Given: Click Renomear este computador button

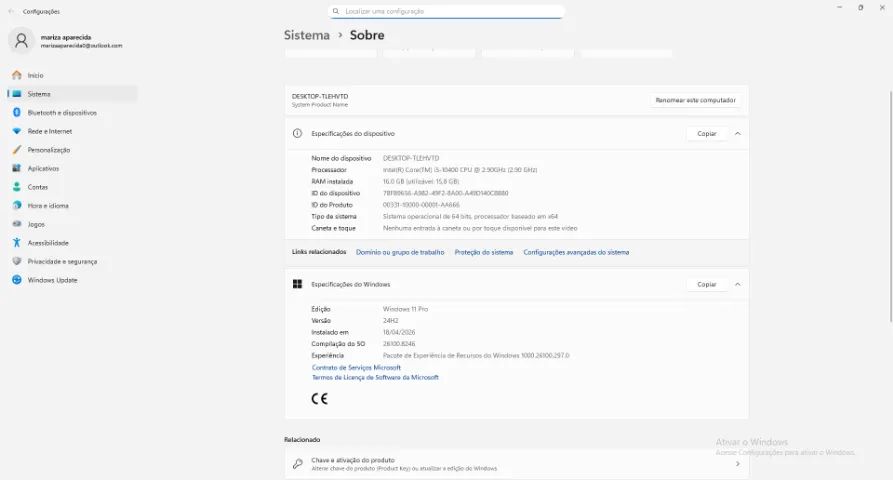Looking at the screenshot, I should [x=695, y=100].
